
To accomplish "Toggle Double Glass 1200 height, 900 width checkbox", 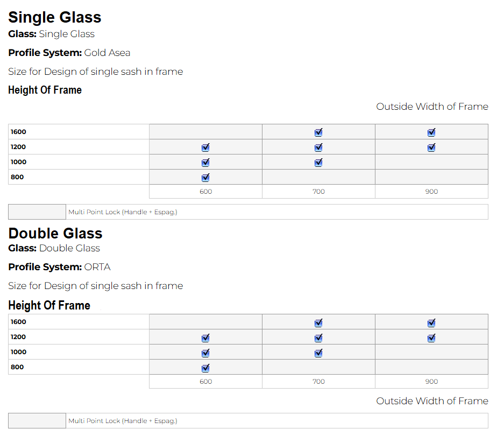I will 431,338.
